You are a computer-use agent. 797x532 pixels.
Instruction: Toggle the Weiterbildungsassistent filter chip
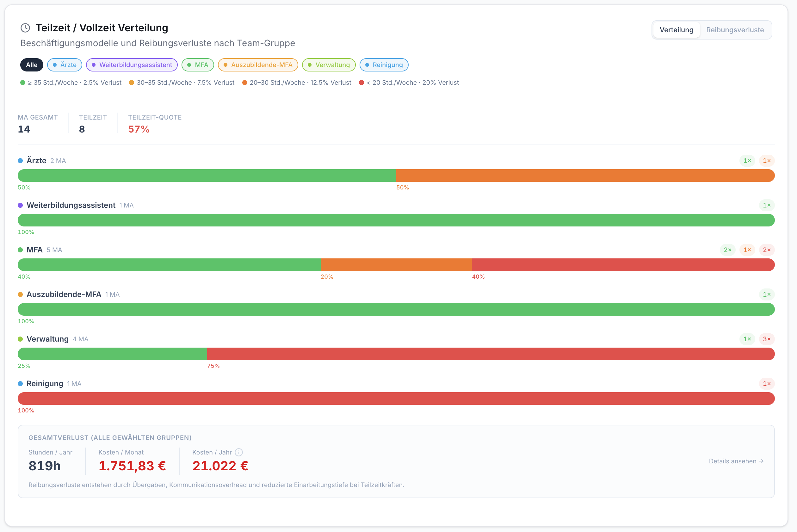132,65
